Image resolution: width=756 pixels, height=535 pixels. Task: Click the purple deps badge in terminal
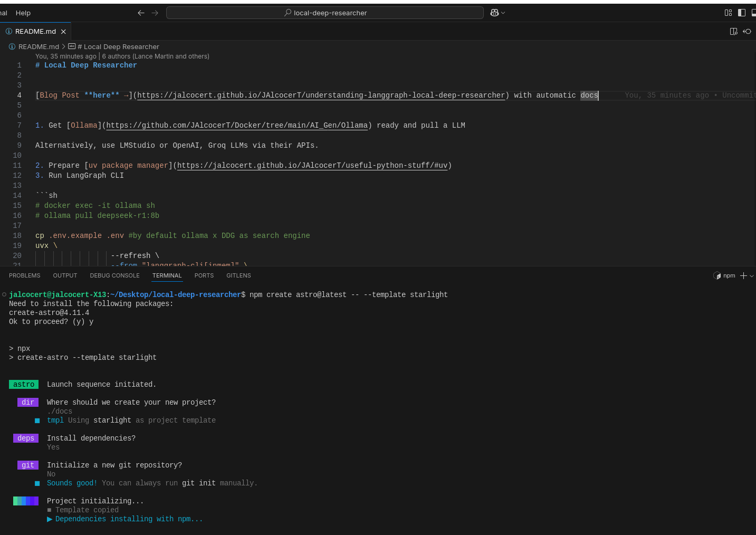pyautogui.click(x=26, y=438)
